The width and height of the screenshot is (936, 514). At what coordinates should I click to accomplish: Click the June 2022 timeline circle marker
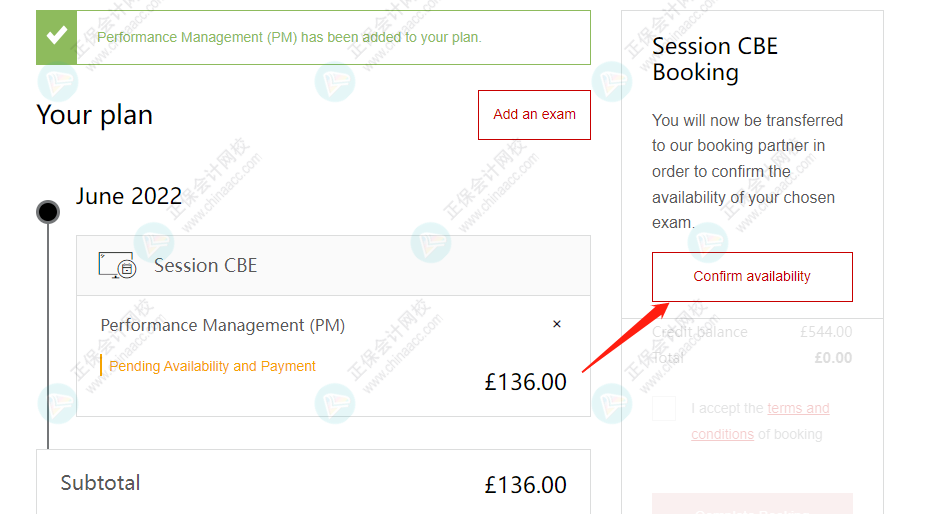click(x=47, y=212)
